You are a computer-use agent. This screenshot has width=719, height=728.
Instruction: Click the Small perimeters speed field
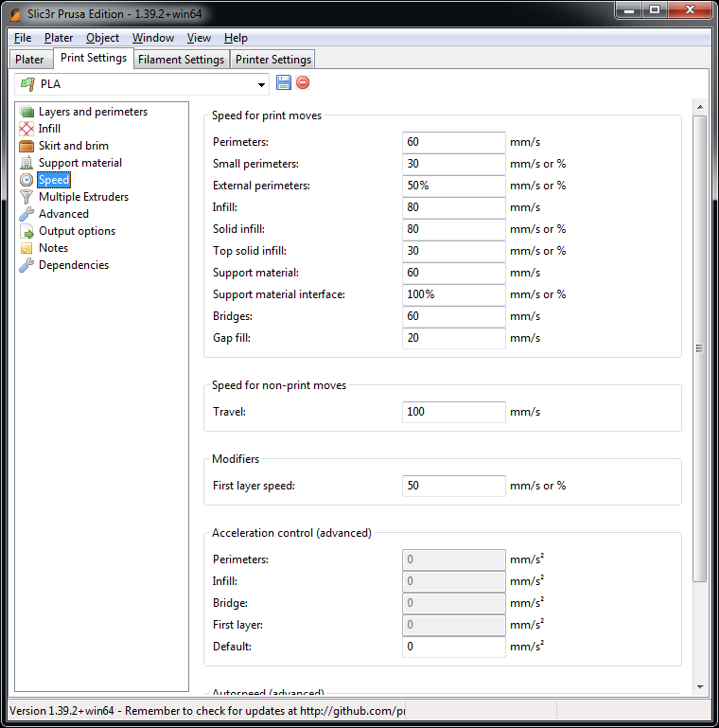click(454, 164)
